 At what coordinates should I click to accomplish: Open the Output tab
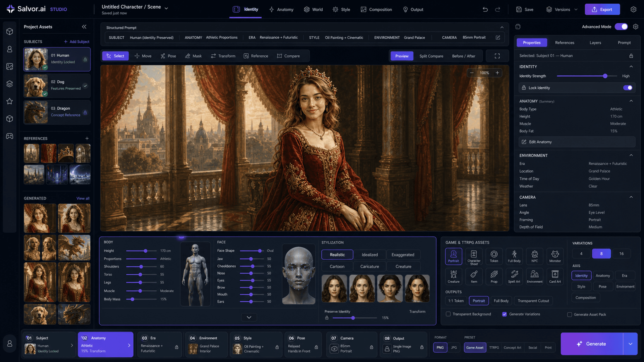coord(413,9)
